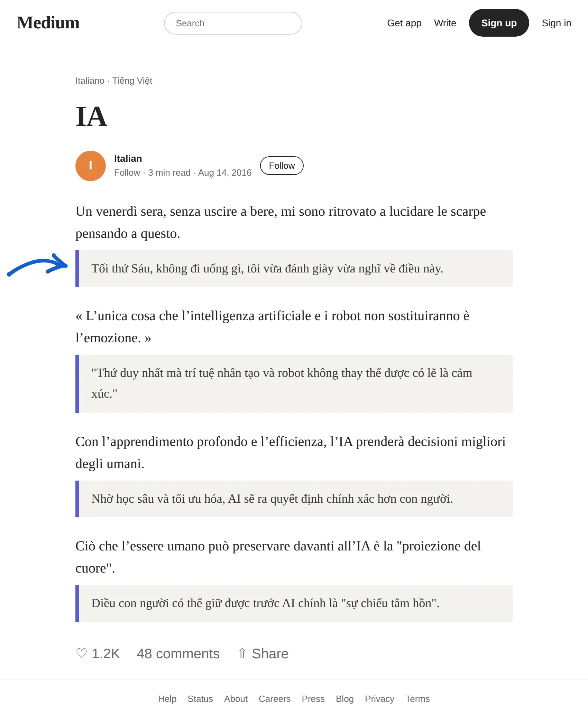588x706 pixels.
Task: Like the article with the heart icon
Action: tap(82, 653)
